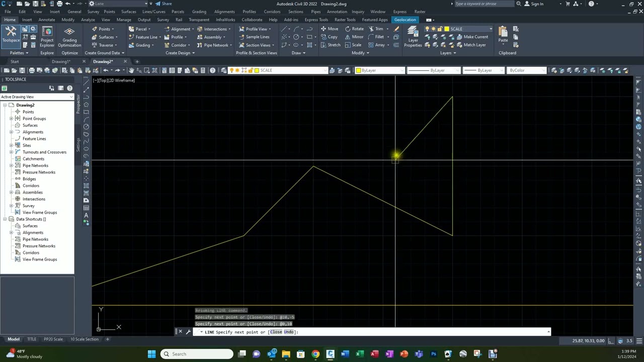This screenshot has width=644, height=362.
Task: Click the Plot printer icon in toolbar
Action: click(32, 70)
